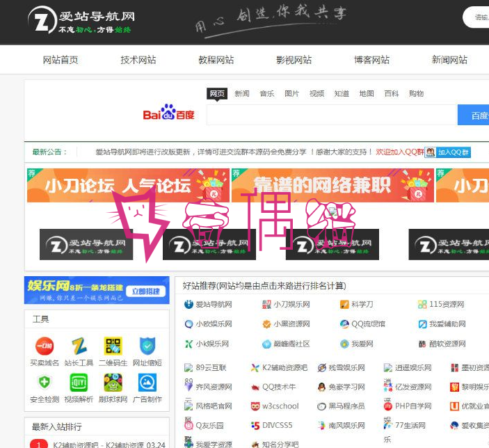
Task: Select the 网页 search tab
Action: (217, 94)
